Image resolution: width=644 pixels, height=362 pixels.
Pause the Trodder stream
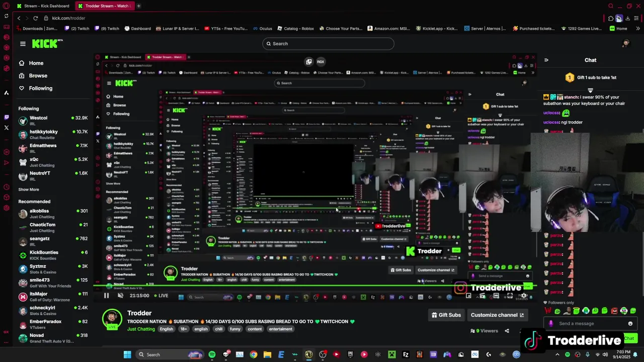coord(106,296)
